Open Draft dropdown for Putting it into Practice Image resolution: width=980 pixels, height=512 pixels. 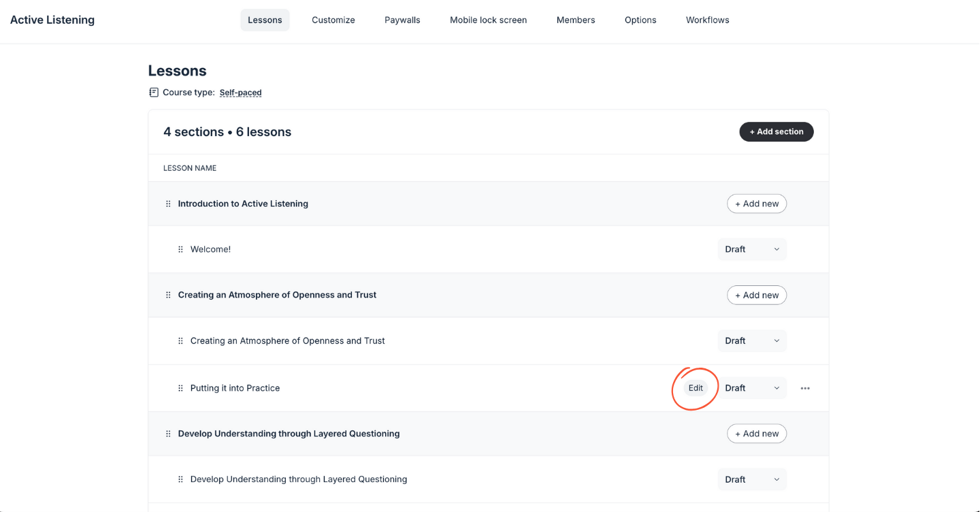(x=752, y=388)
